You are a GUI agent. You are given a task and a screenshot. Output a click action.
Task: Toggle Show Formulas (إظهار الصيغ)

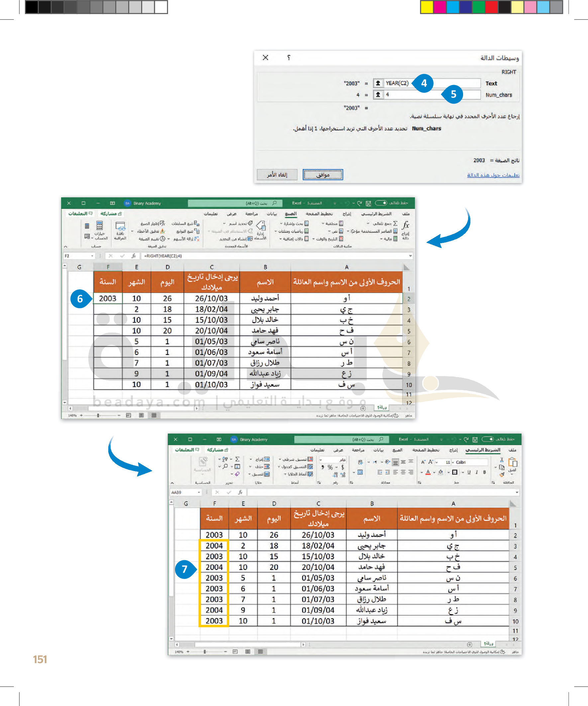click(163, 223)
